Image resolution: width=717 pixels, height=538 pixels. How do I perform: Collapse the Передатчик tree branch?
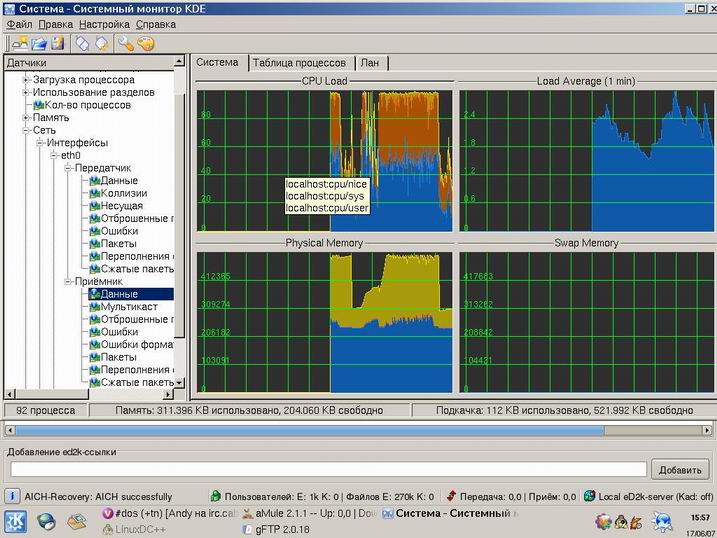pyautogui.click(x=68, y=168)
